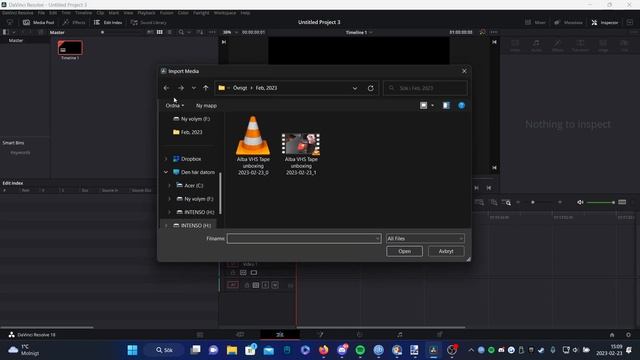This screenshot has width=640, height=360.
Task: Click the Open button in Import Media
Action: (x=404, y=251)
